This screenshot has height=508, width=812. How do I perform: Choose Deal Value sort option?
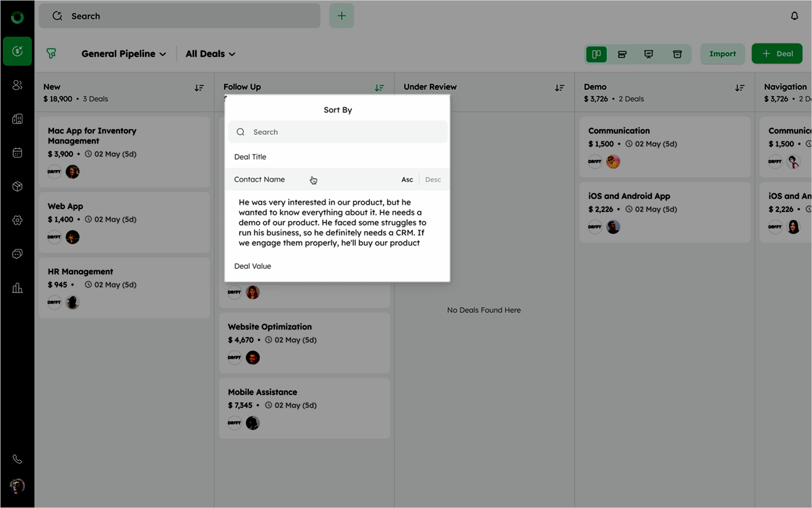click(x=252, y=266)
